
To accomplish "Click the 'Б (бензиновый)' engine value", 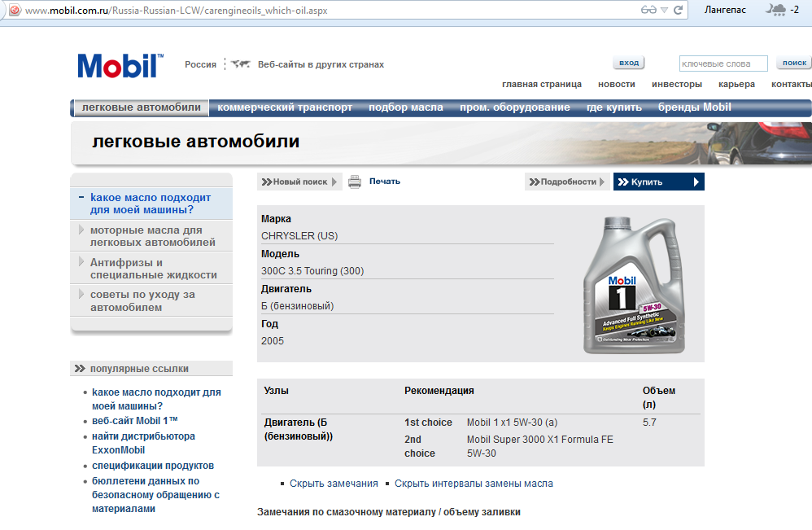I will pyautogui.click(x=297, y=305).
